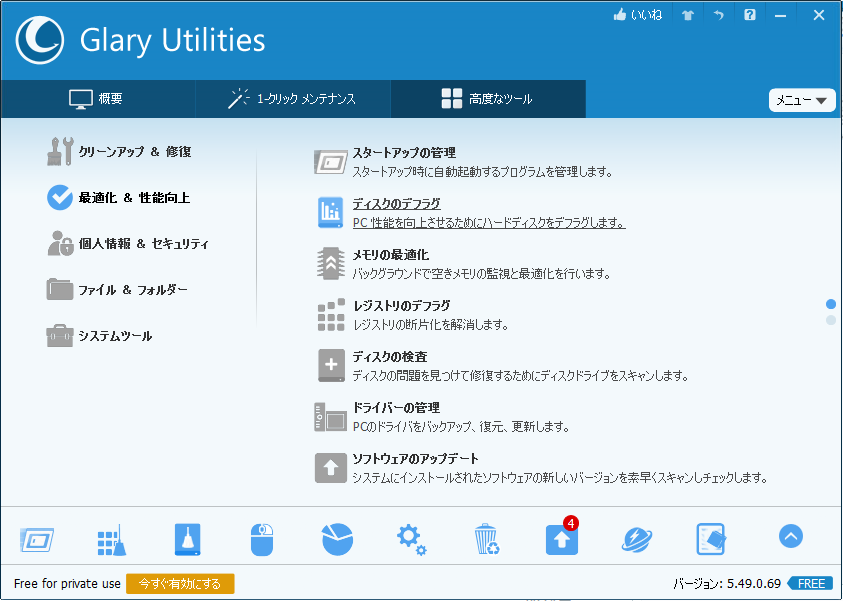
Task: Click the grid icon beside レジストリのデフラグ
Action: point(331,314)
